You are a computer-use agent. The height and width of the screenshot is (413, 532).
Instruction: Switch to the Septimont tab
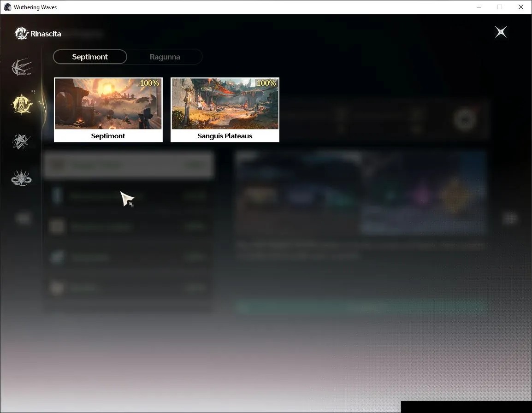90,57
